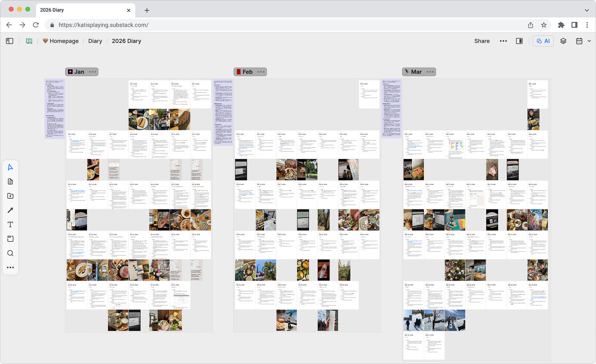Go to Diary breadcrumb
This screenshot has width=596, height=364.
coord(95,41)
